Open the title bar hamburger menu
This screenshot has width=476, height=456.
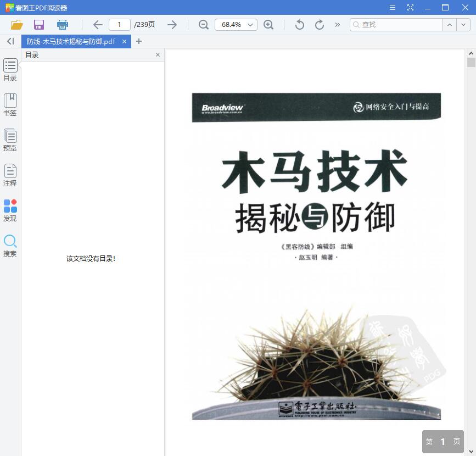tap(393, 7)
